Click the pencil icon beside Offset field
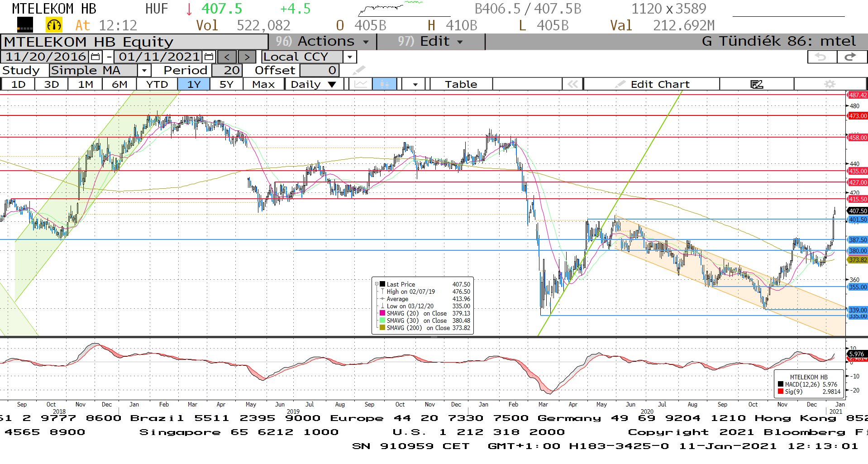868x464 pixels. coord(359,70)
